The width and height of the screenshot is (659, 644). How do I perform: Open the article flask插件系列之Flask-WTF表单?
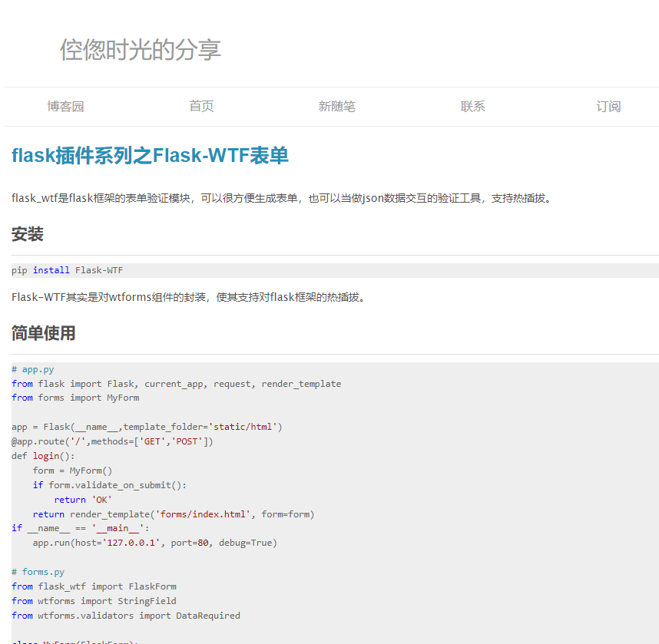click(x=150, y=155)
